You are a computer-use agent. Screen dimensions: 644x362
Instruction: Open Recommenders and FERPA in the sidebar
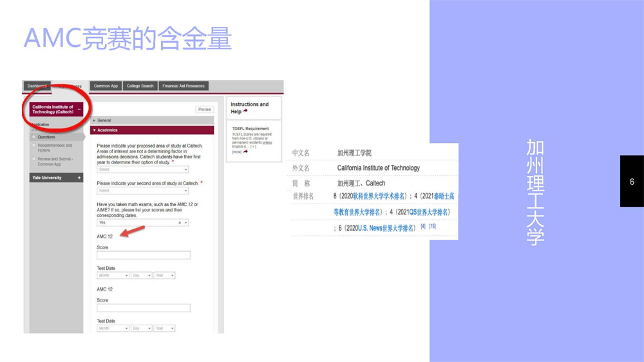pyautogui.click(x=55, y=148)
